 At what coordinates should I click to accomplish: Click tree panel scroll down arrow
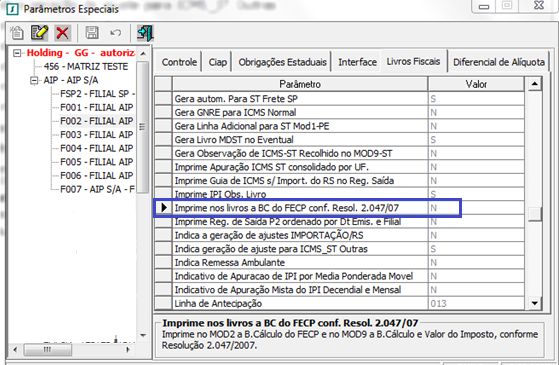point(143,335)
